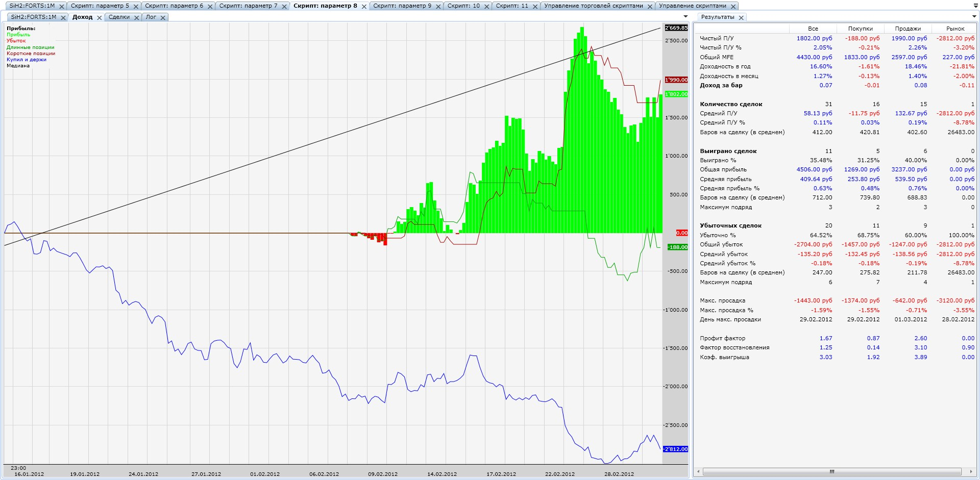Click the results scrollbar right arrow
The height and width of the screenshot is (480, 980).
click(971, 472)
